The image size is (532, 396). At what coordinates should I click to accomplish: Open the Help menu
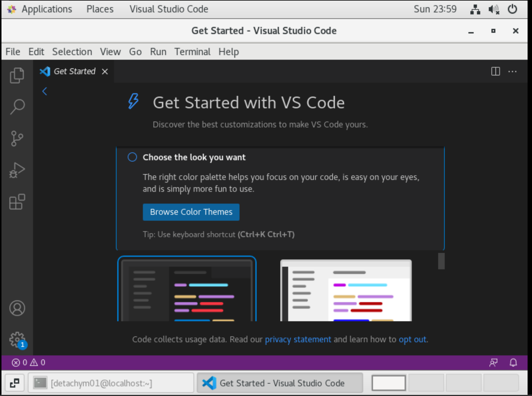pyautogui.click(x=229, y=52)
